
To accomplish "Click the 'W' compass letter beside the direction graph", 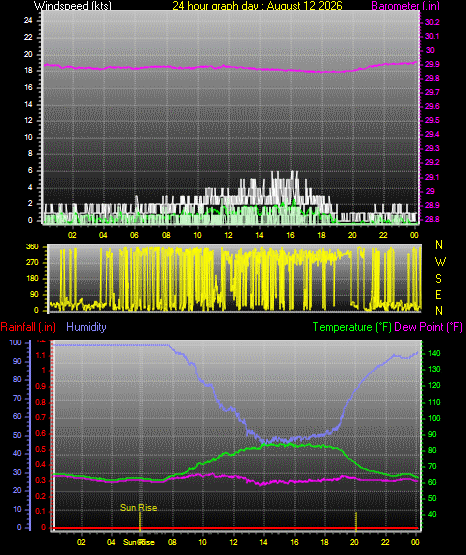I will click(440, 262).
